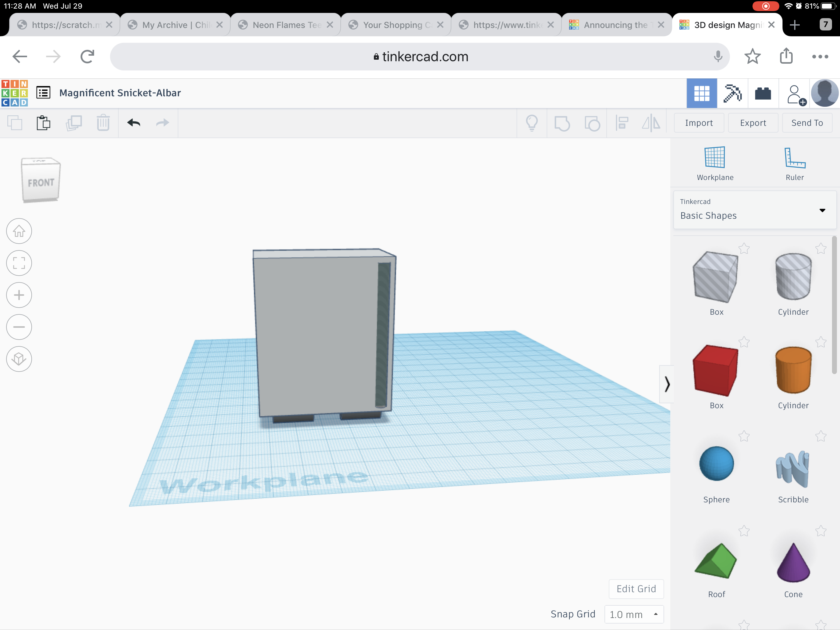The width and height of the screenshot is (840, 630).
Task: Switch to the Your Shopping Cart tab
Action: tap(396, 25)
